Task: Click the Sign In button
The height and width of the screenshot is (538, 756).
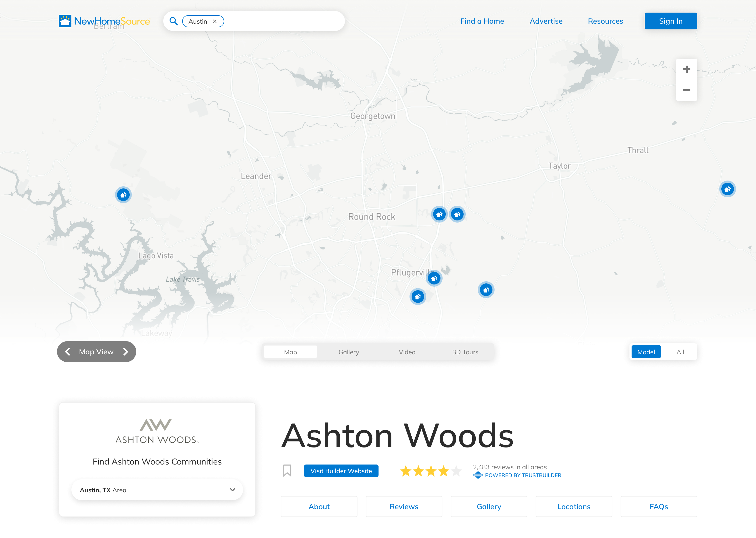Action: pos(670,21)
